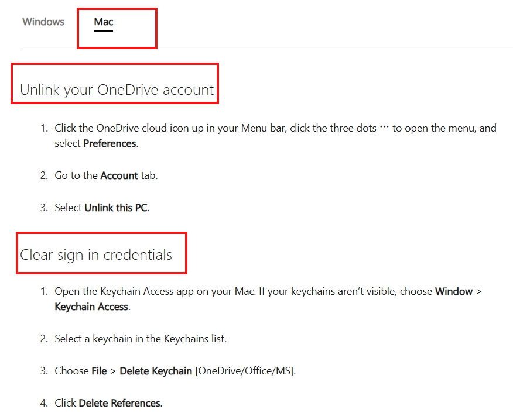This screenshot has height=420, width=513.
Task: Click the bold text 'Keychain Access'
Action: point(91,307)
